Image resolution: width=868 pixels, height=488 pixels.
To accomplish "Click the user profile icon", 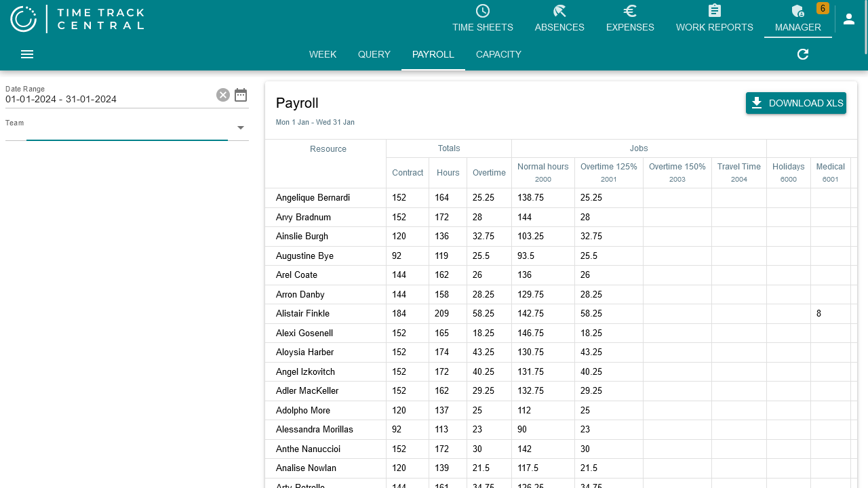I will click(849, 19).
